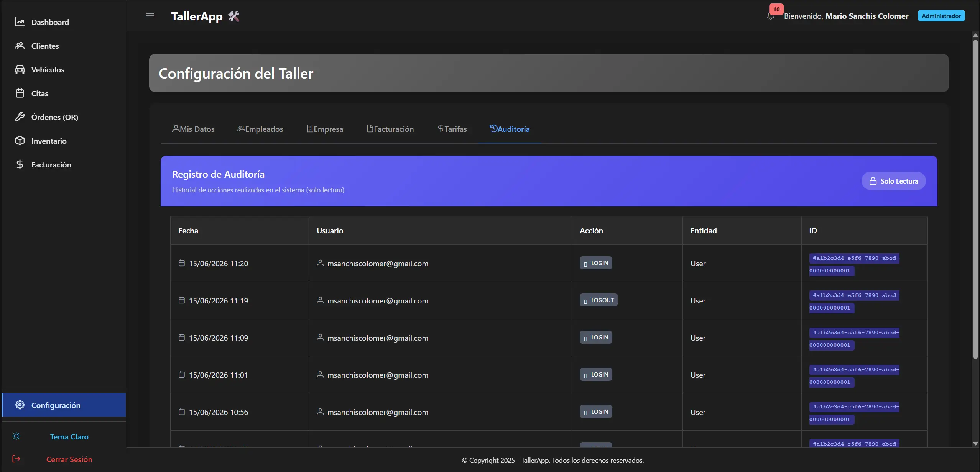The image size is (980, 472).
Task: Click calendar icon in 15/06/2026 11:20 row
Action: (182, 263)
